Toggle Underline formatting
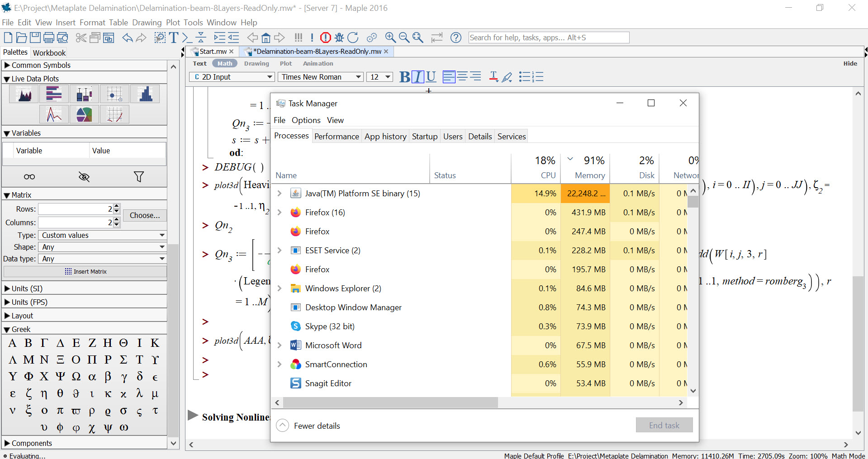868x459 pixels. tap(431, 77)
